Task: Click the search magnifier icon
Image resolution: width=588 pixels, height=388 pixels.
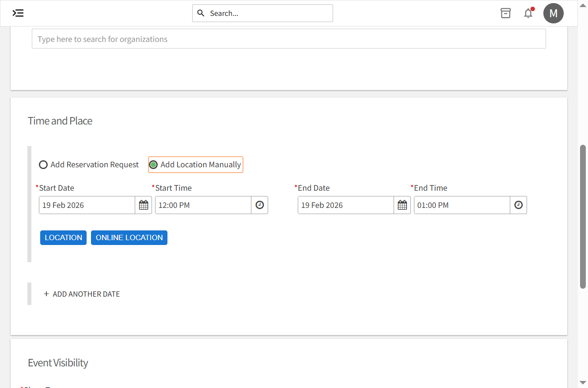Action: pos(201,13)
